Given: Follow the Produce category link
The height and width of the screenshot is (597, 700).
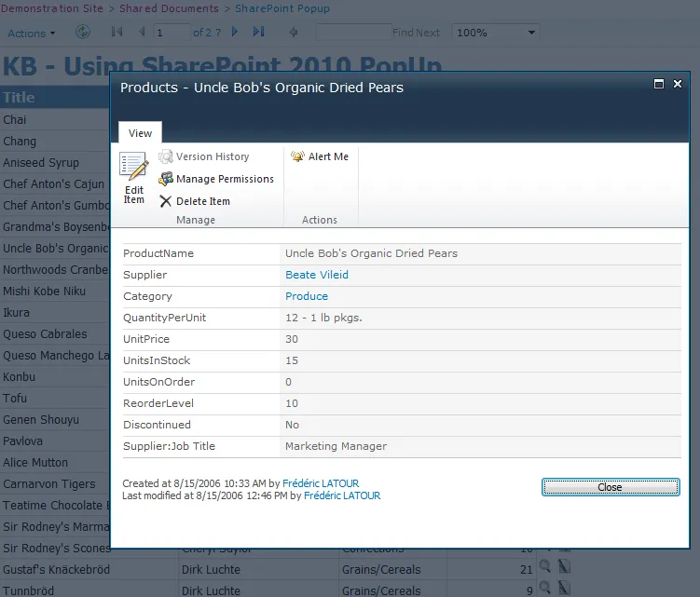Looking at the screenshot, I should pos(307,296).
